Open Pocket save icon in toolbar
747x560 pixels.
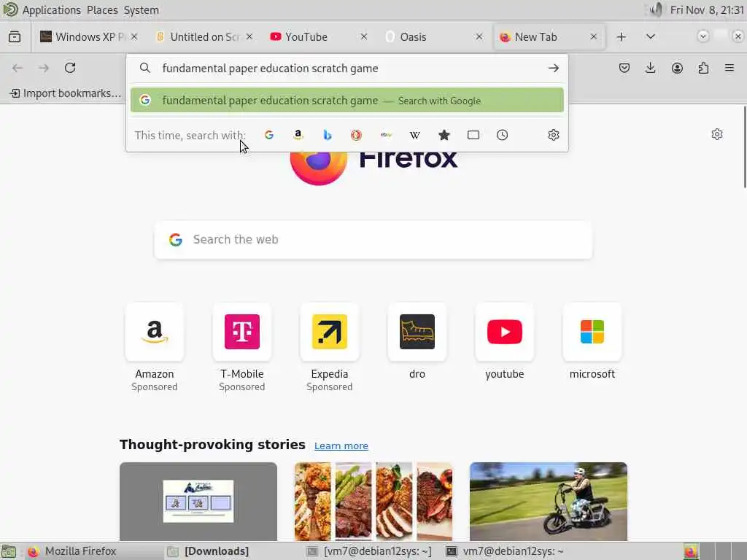tap(624, 68)
